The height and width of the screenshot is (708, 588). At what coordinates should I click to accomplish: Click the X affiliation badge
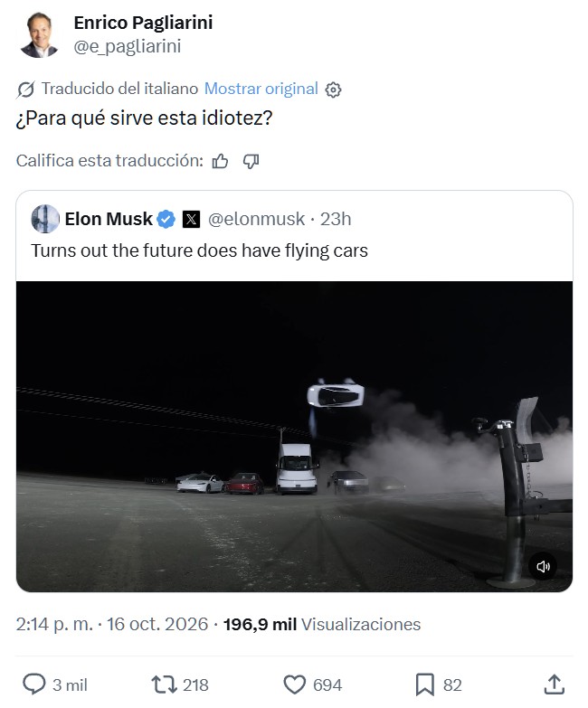click(x=191, y=220)
